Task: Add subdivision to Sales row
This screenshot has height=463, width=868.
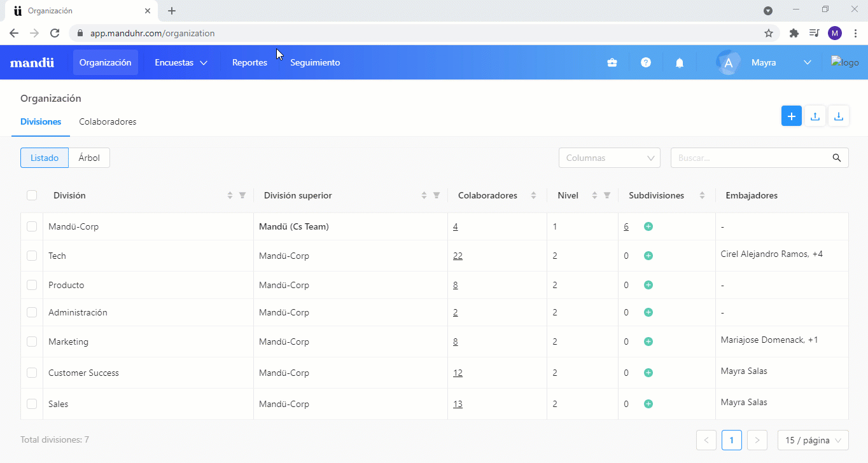Action: pos(648,404)
